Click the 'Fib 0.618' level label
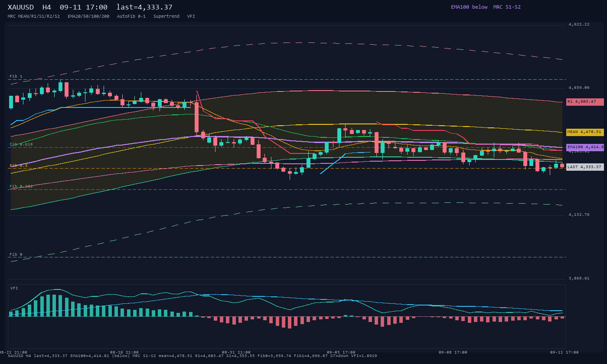 (21, 144)
